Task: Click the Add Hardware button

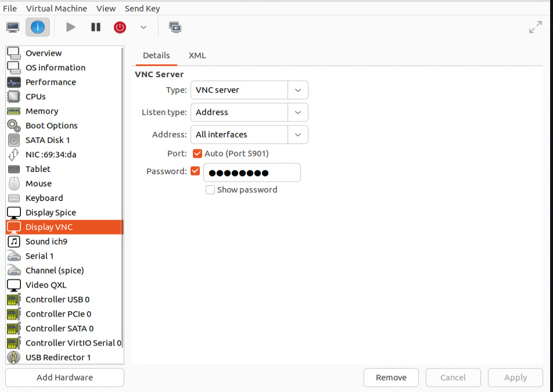Action: tap(64, 377)
